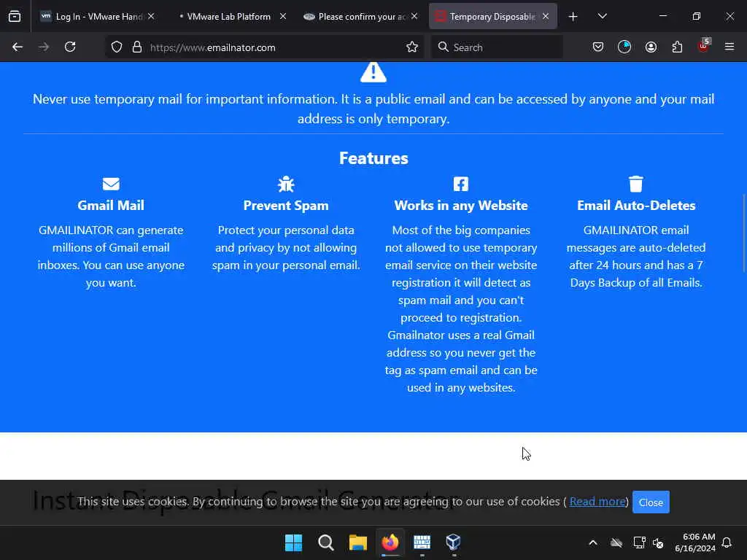Open a new browser tab

pos(573,17)
